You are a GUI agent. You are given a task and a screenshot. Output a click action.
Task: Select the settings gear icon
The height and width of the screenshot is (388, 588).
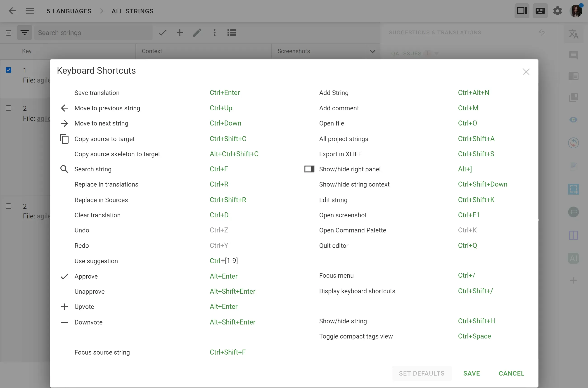pyautogui.click(x=558, y=10)
